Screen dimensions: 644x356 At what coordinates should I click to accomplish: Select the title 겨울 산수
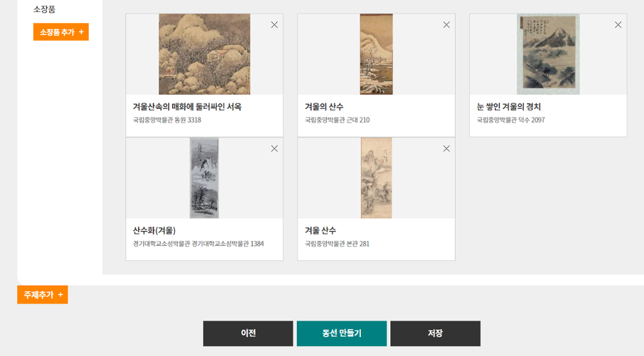[x=321, y=230]
